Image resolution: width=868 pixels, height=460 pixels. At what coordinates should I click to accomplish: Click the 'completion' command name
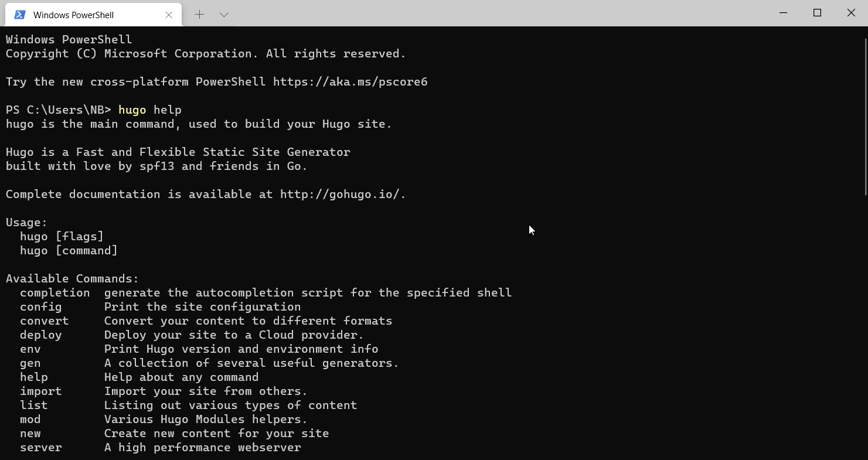click(55, 292)
